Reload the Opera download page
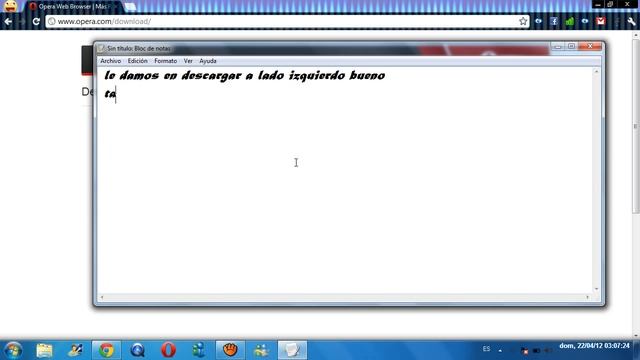The image size is (640, 360). (x=36, y=21)
